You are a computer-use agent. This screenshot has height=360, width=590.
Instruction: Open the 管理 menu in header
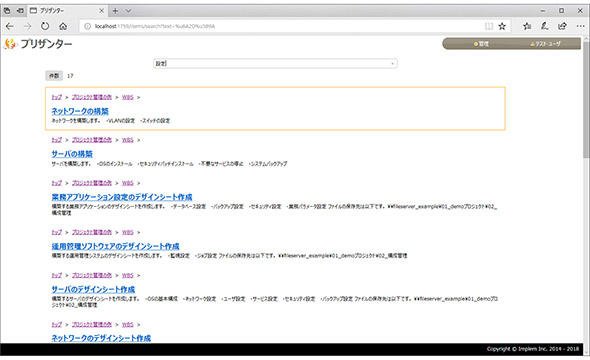(481, 44)
